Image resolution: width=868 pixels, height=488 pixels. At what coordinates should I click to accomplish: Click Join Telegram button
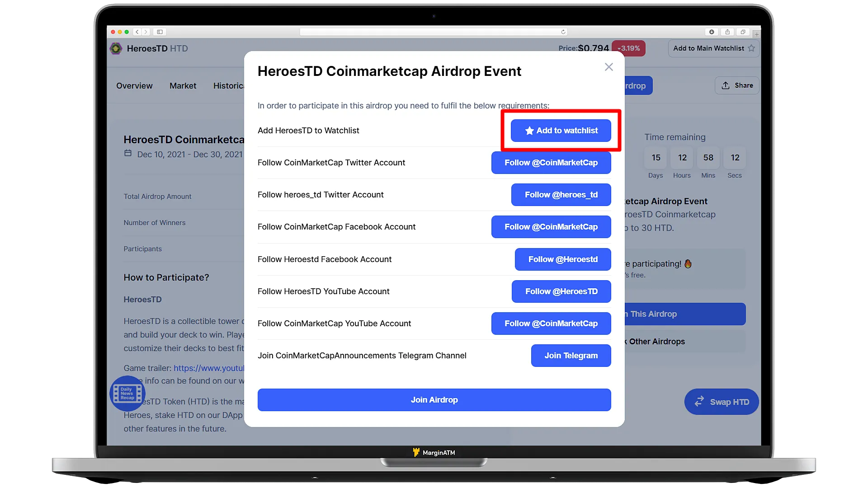coord(571,356)
